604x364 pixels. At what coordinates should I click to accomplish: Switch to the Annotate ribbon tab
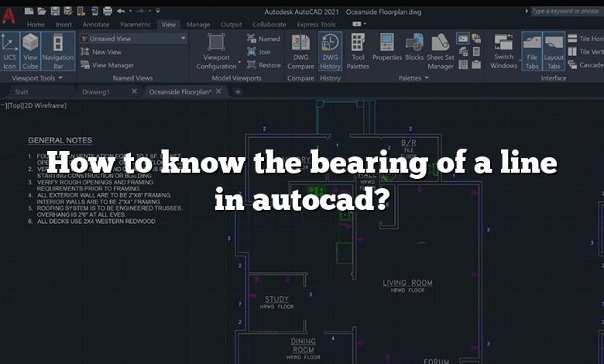(x=95, y=25)
